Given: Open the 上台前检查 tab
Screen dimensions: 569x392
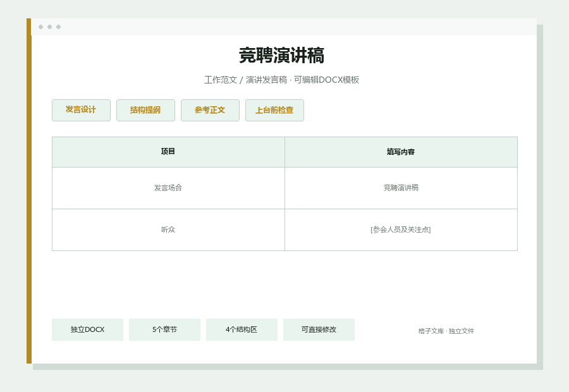Looking at the screenshot, I should coord(275,110).
